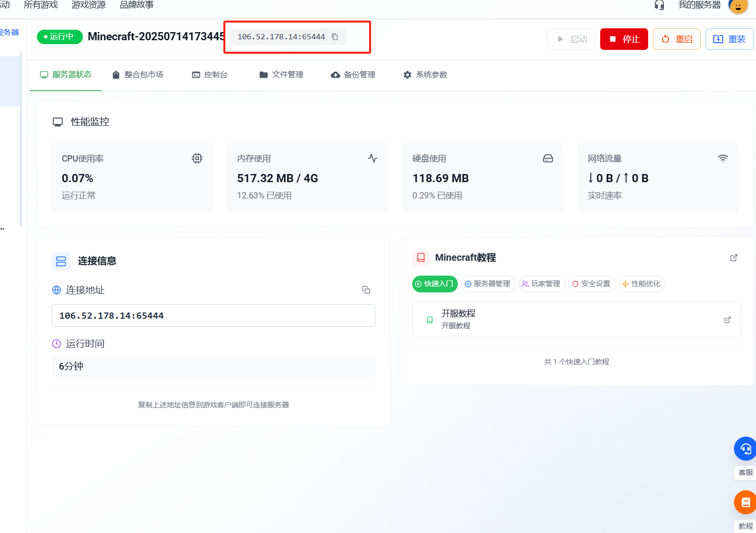
Task: Click the 运行中 status badge
Action: click(x=60, y=37)
